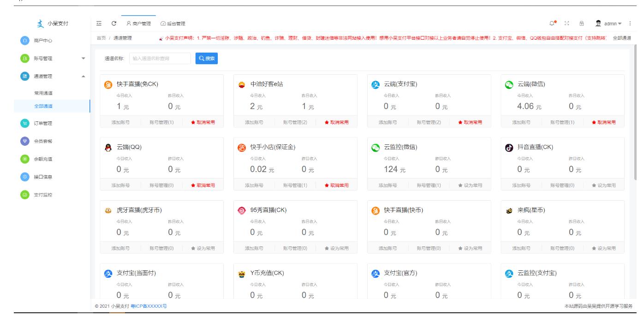Click the 通道名称 search input field

coord(160,58)
